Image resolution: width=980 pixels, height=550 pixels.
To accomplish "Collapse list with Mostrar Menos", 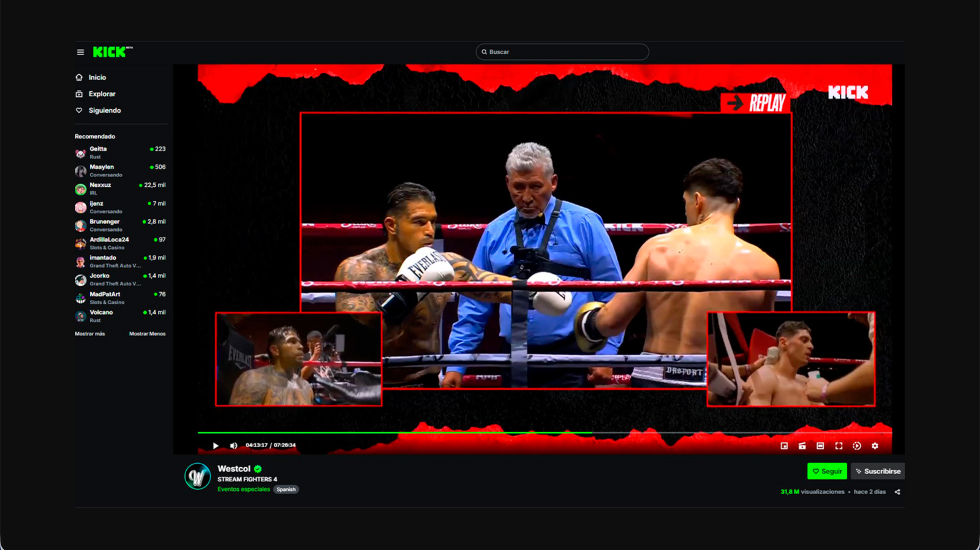I will coord(147,334).
